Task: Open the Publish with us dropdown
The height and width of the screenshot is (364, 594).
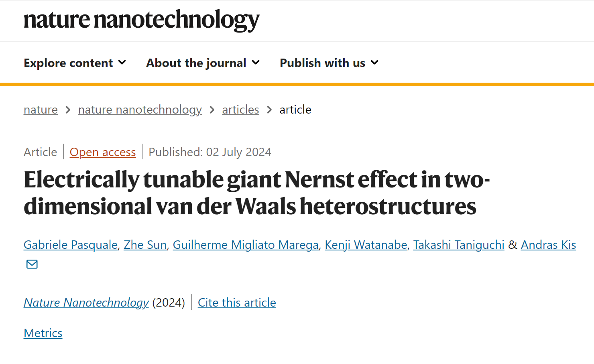Action: pyautogui.click(x=329, y=63)
